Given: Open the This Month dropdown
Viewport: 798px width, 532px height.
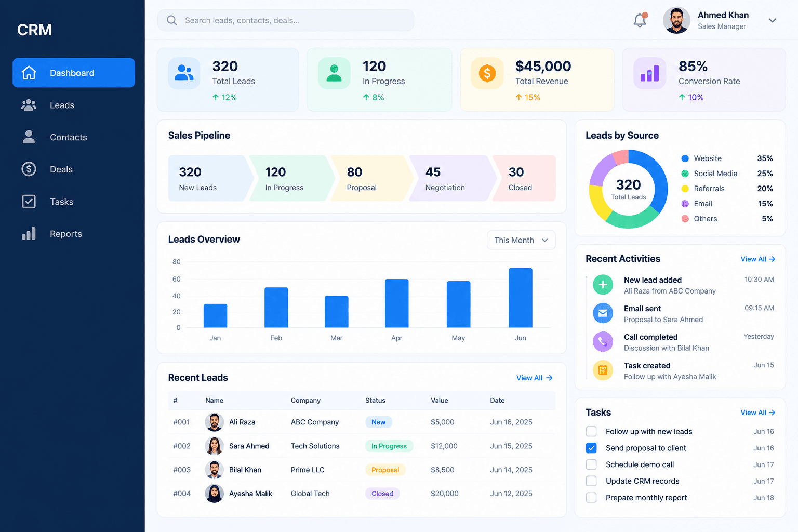Looking at the screenshot, I should [521, 240].
